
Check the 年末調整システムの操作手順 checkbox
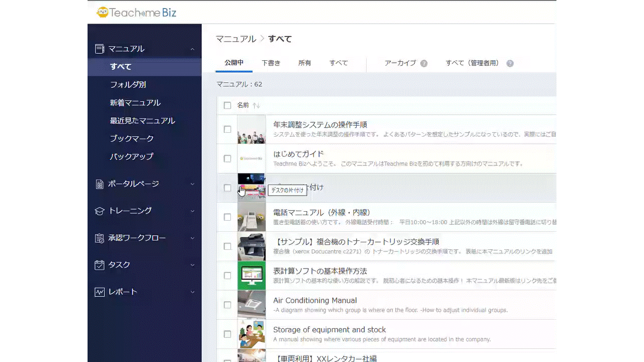click(x=227, y=129)
